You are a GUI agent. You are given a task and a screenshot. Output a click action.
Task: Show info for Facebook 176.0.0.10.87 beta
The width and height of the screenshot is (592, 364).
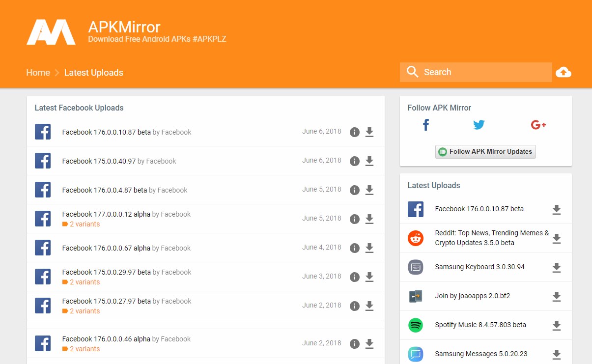tap(355, 132)
